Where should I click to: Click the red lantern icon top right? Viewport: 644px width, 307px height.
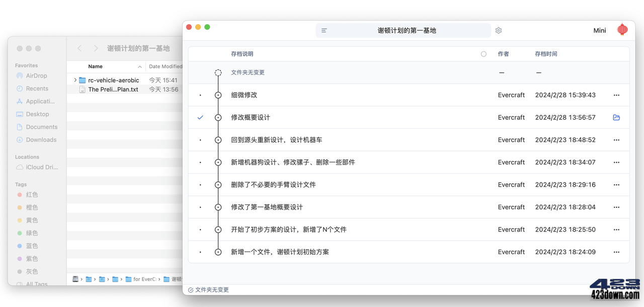(622, 29)
